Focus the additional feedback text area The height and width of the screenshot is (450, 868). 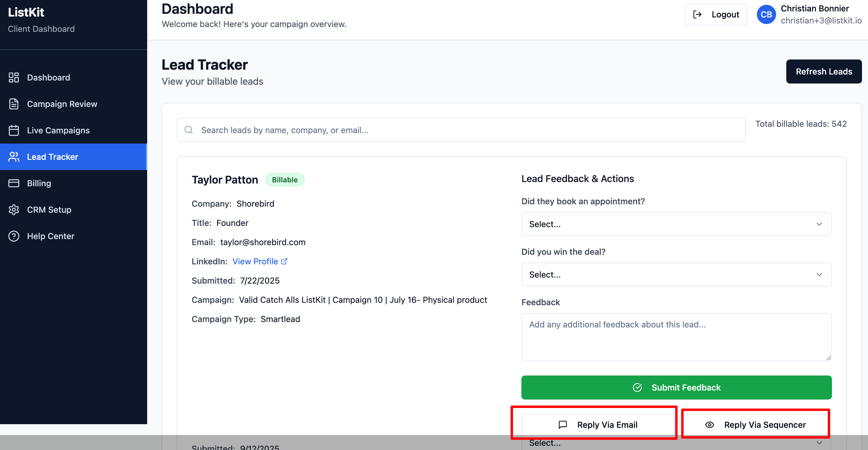(676, 337)
